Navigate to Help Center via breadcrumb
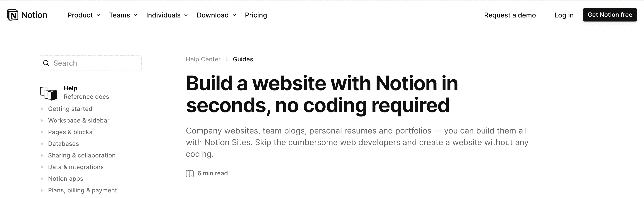 203,59
